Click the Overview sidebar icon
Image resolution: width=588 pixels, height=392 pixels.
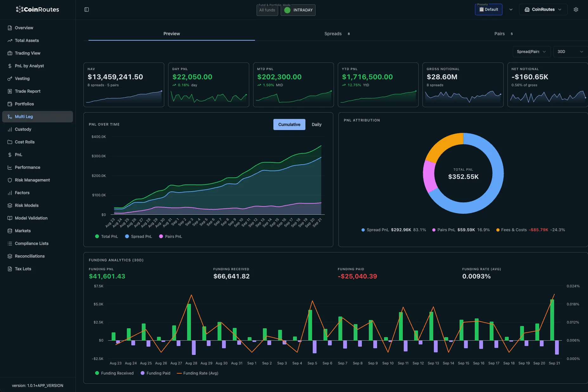[10, 28]
